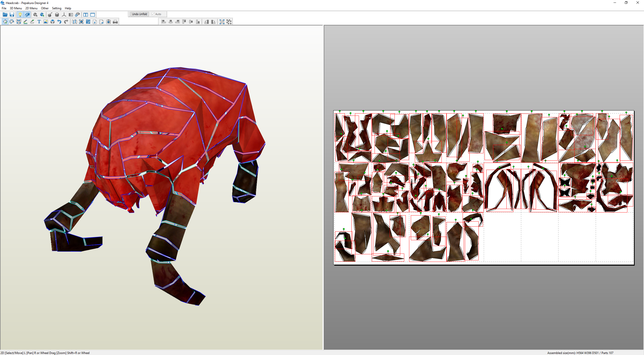Switch to split two-pane view icon
The height and width of the screenshot is (355, 644).
point(86,15)
